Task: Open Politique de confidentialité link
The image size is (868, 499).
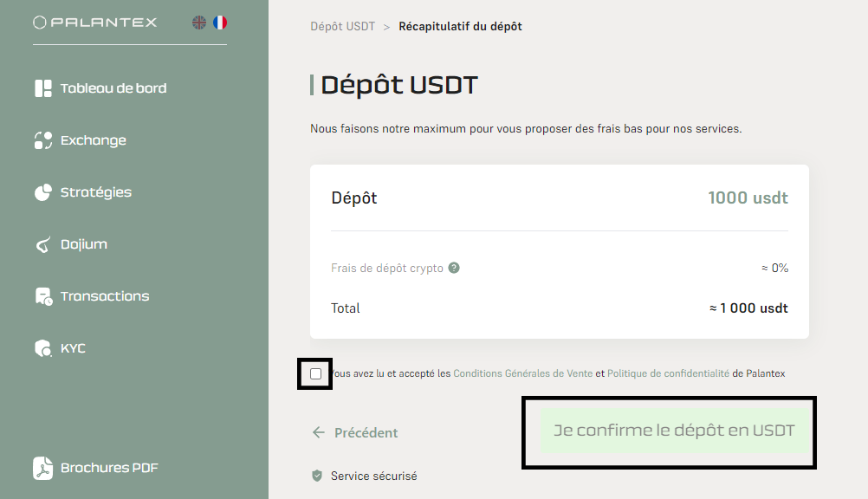Action: 668,373
